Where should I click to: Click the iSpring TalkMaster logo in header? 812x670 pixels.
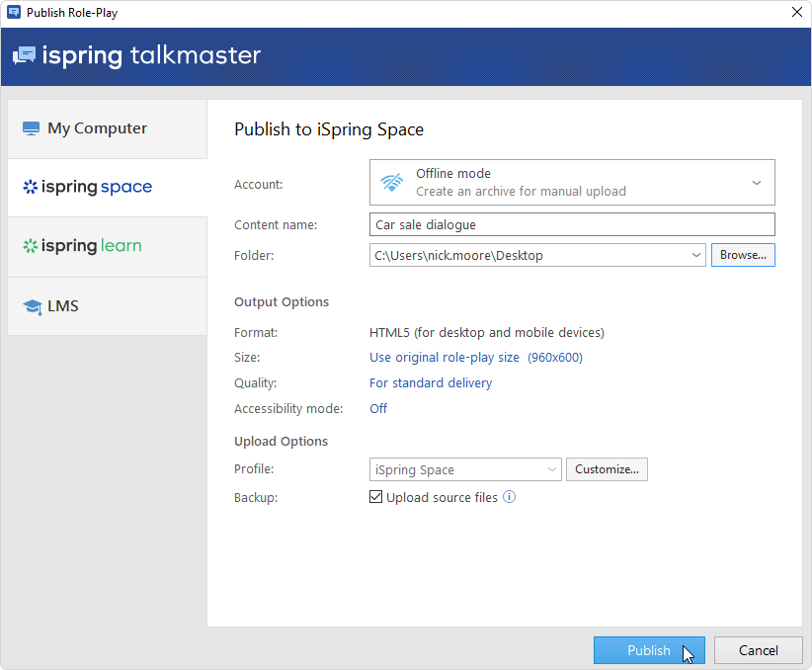(136, 55)
